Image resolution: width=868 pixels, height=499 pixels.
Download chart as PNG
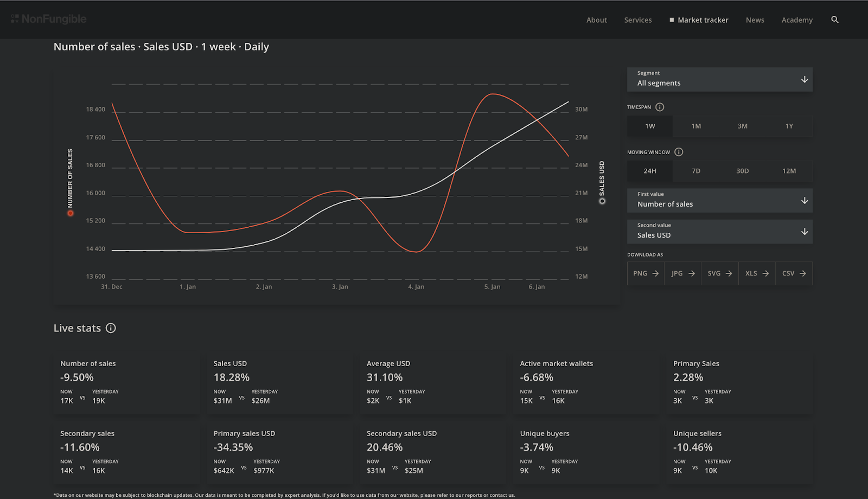646,273
